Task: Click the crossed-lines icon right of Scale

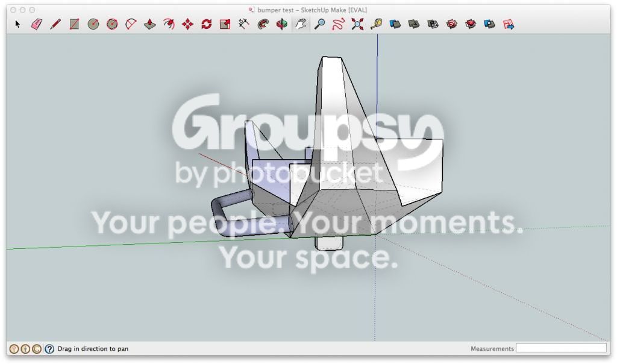Action: coord(244,24)
